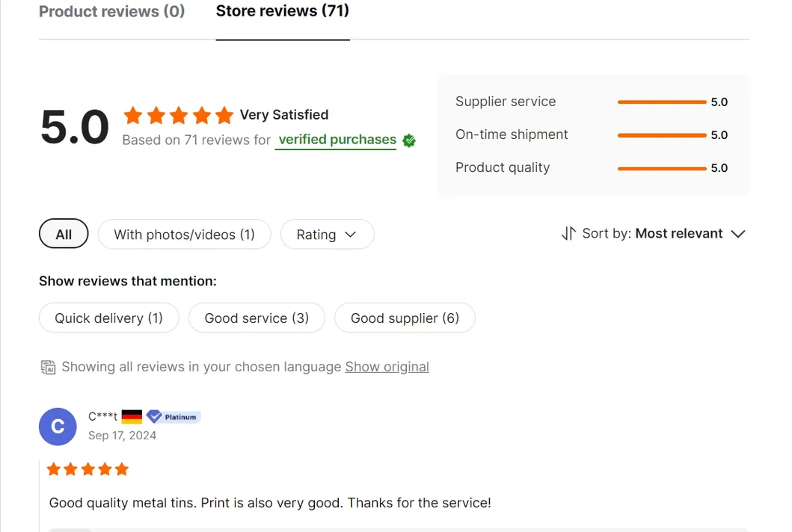Click the Platinum member badge
The height and width of the screenshot is (532, 792).
coord(173,417)
